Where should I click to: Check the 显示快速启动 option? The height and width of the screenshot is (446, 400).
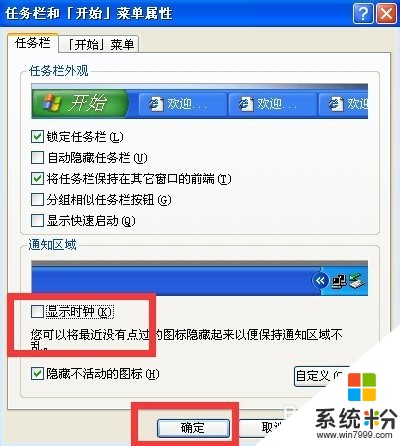pos(37,221)
